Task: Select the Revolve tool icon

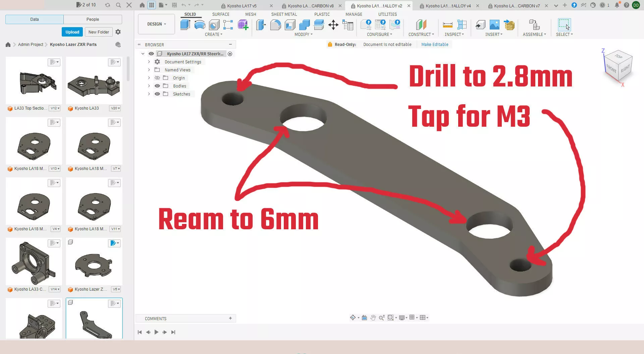Action: click(200, 25)
